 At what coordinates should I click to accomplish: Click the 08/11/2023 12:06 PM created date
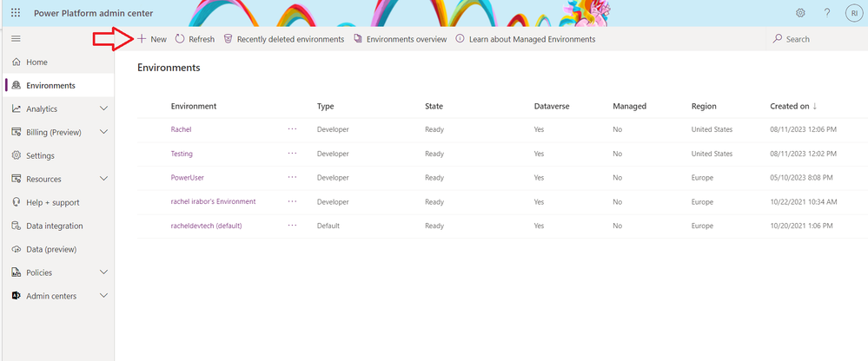(x=803, y=129)
